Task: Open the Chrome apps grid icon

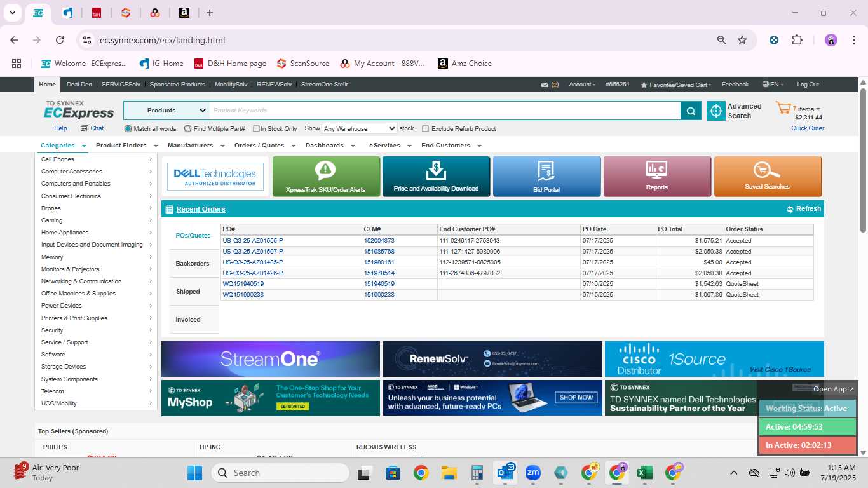Action: point(17,64)
